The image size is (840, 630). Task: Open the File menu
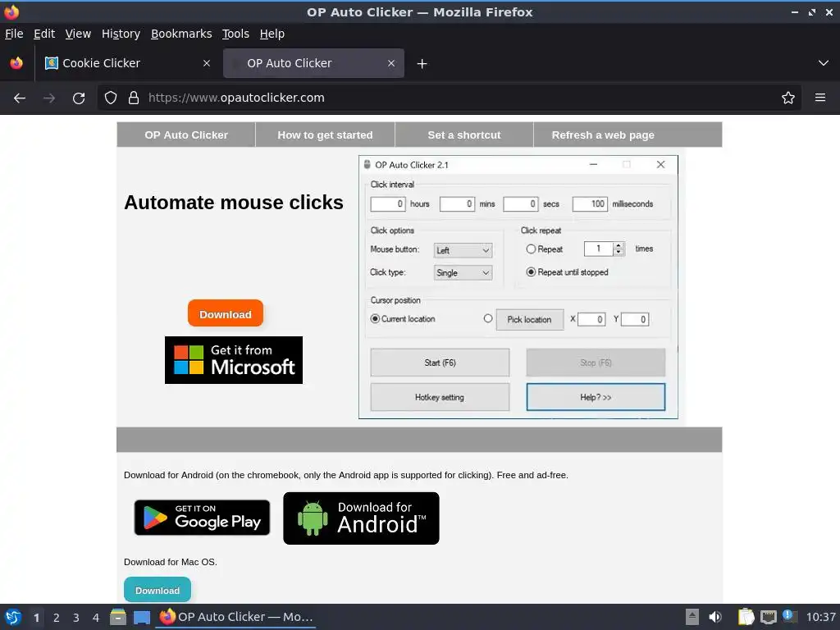pos(14,34)
